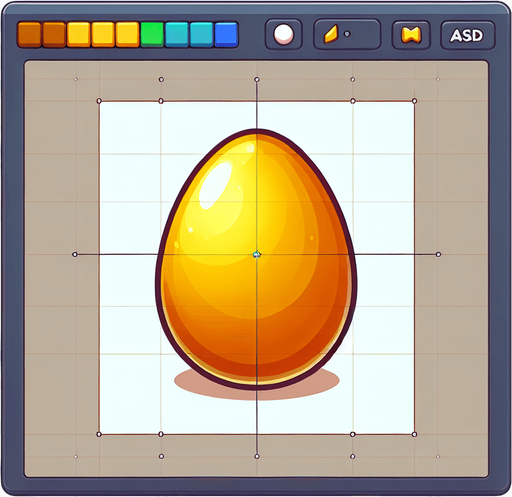Image resolution: width=512 pixels, height=497 pixels.
Task: Select the golden egg sprite
Action: coord(256,259)
